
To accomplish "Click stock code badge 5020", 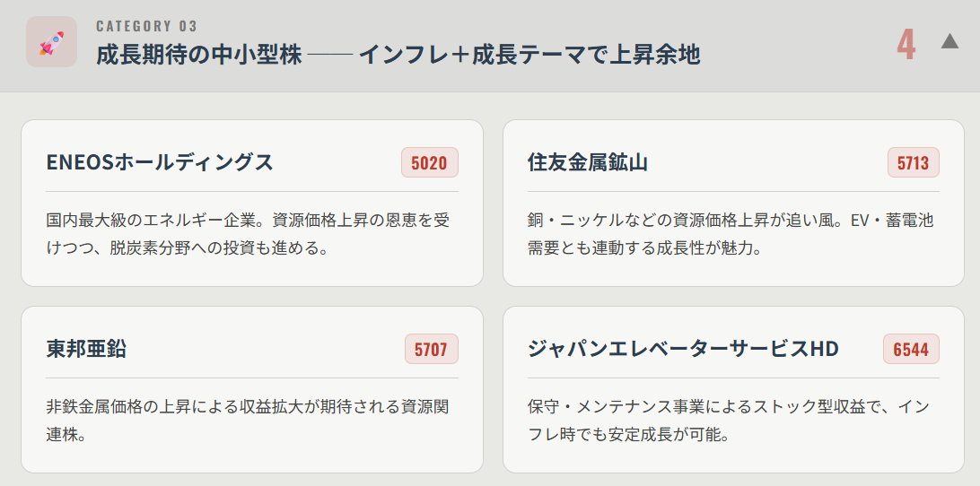I will click(x=429, y=162).
